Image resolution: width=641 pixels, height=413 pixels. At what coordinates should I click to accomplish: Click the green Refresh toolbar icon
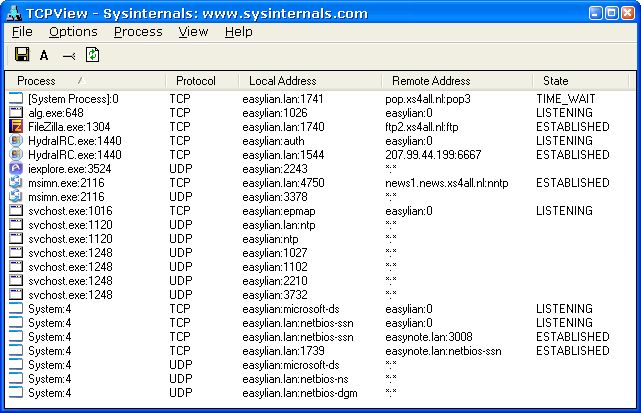(92, 55)
